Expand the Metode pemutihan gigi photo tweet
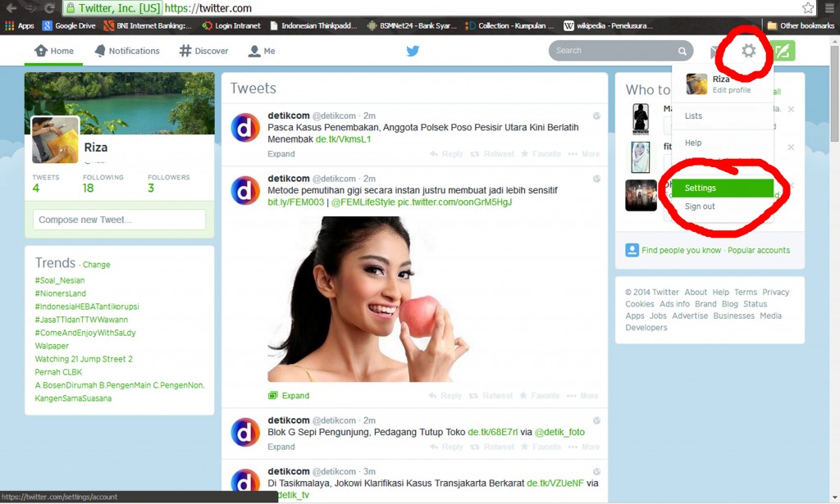This screenshot has height=504, width=840. pyautogui.click(x=289, y=396)
